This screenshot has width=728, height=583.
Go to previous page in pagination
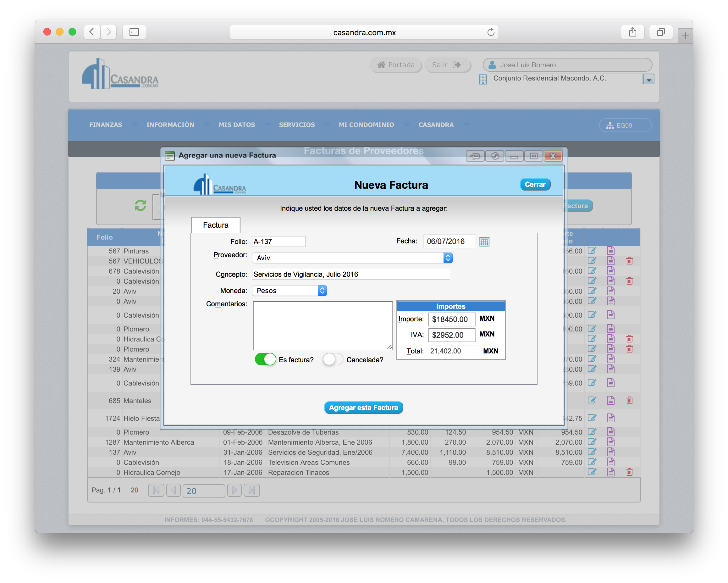tap(174, 490)
